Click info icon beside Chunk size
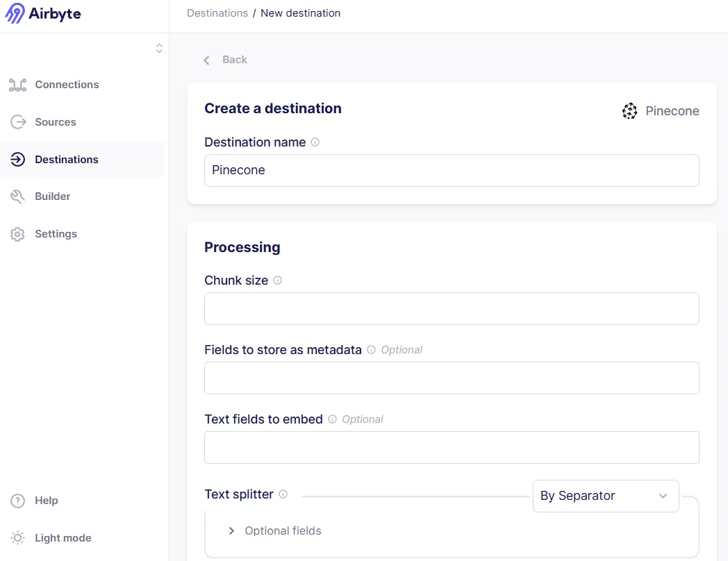This screenshot has height=561, width=728. point(278,280)
